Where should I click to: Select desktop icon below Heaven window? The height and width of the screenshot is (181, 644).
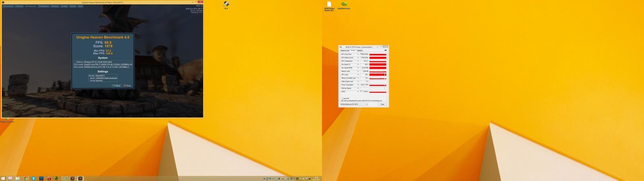(7, 120)
